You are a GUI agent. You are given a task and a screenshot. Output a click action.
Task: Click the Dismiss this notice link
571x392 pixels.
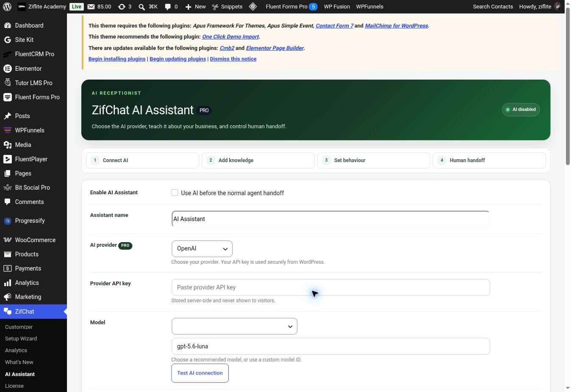tap(233, 59)
